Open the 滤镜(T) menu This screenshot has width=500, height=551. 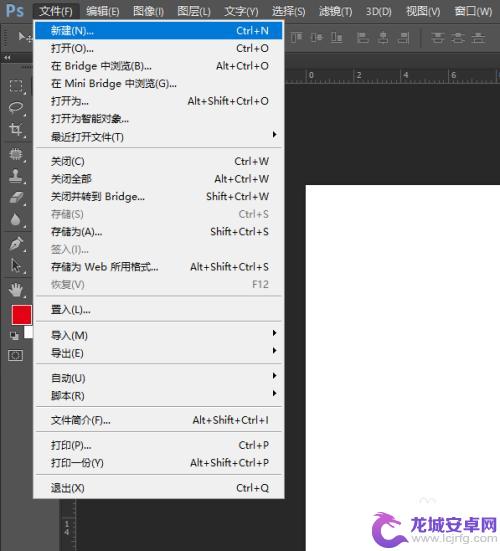(x=336, y=11)
